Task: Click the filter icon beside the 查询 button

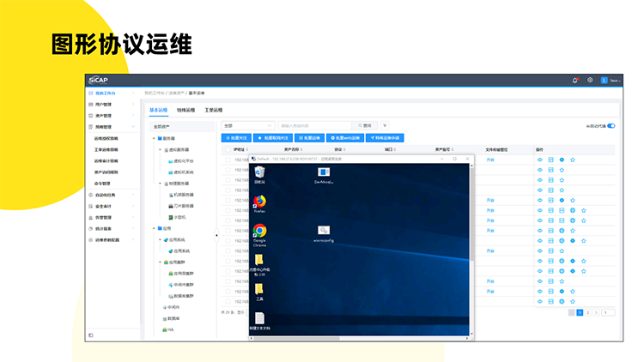Action: [385, 125]
